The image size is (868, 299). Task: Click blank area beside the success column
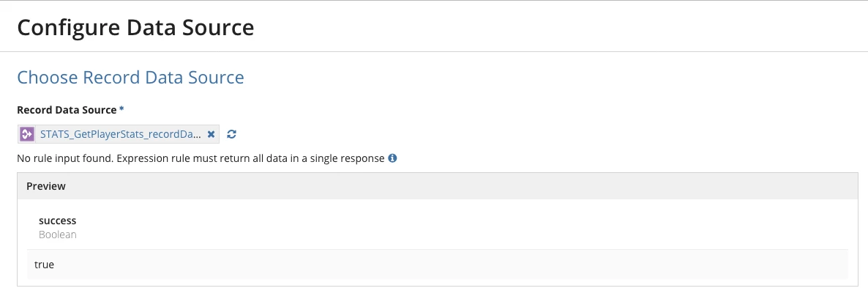click(443, 227)
